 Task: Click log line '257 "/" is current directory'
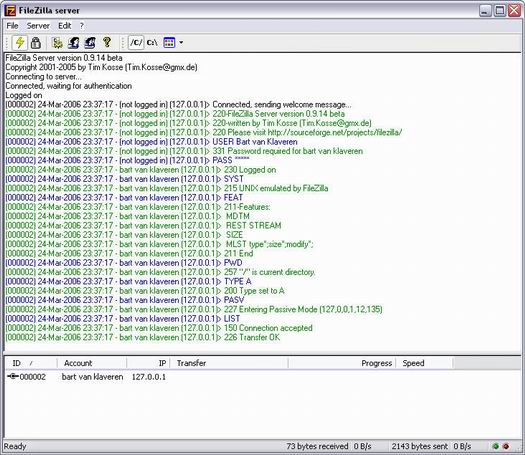pos(160,272)
